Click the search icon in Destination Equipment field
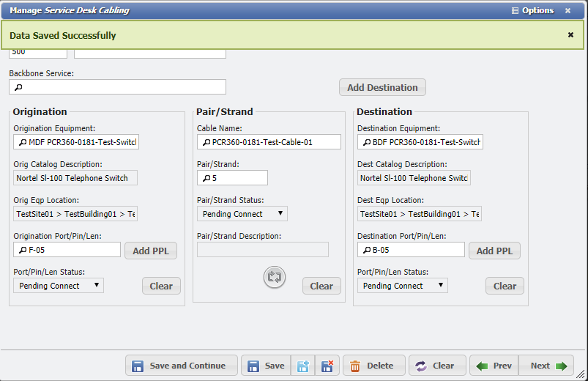Screen dimensions: 588x381 coord(367,142)
